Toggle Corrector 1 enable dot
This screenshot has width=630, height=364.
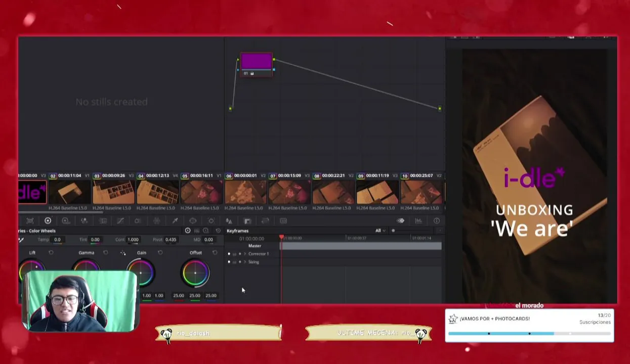click(229, 254)
